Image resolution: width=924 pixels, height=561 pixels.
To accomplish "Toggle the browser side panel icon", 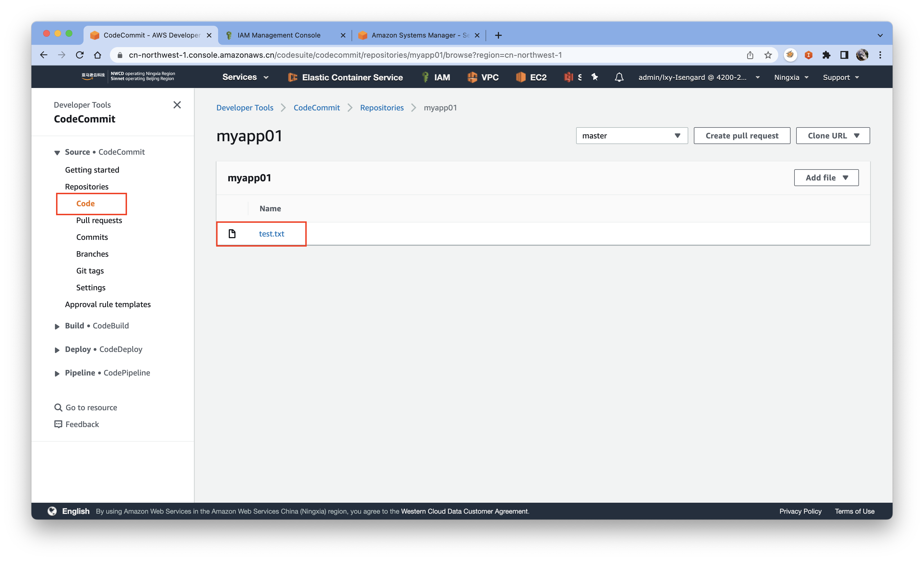I will coord(844,55).
